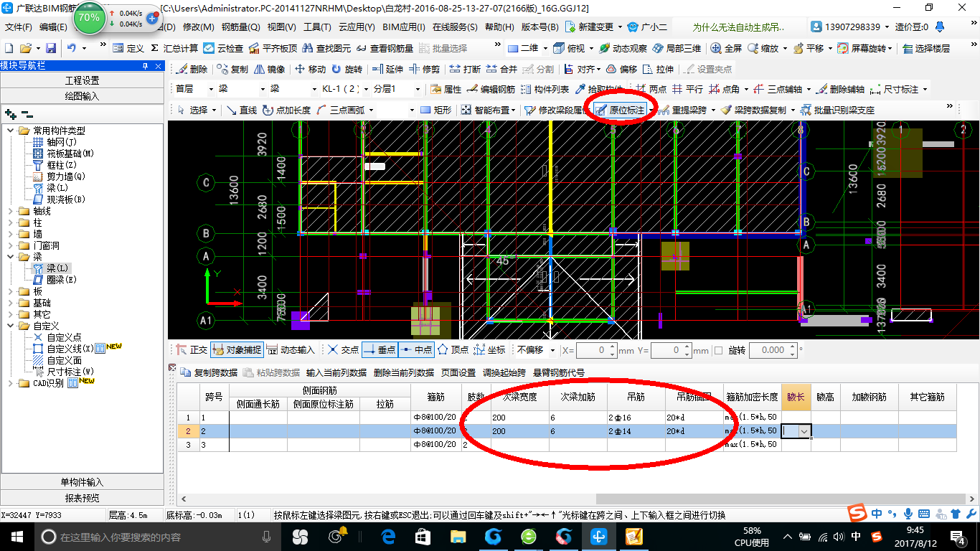
Task: Click 悬臂钢筋代号 button
Action: point(559,373)
